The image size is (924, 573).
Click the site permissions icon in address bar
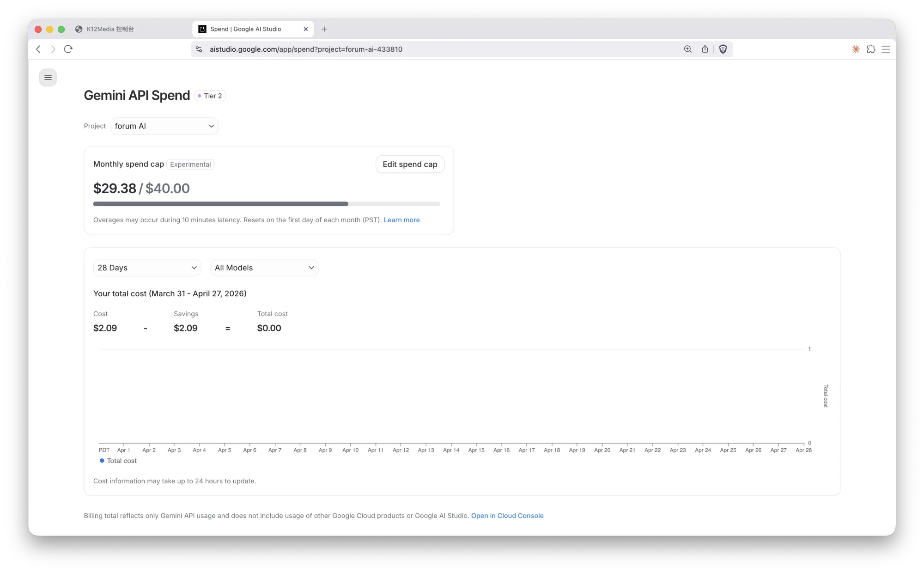[x=198, y=49]
